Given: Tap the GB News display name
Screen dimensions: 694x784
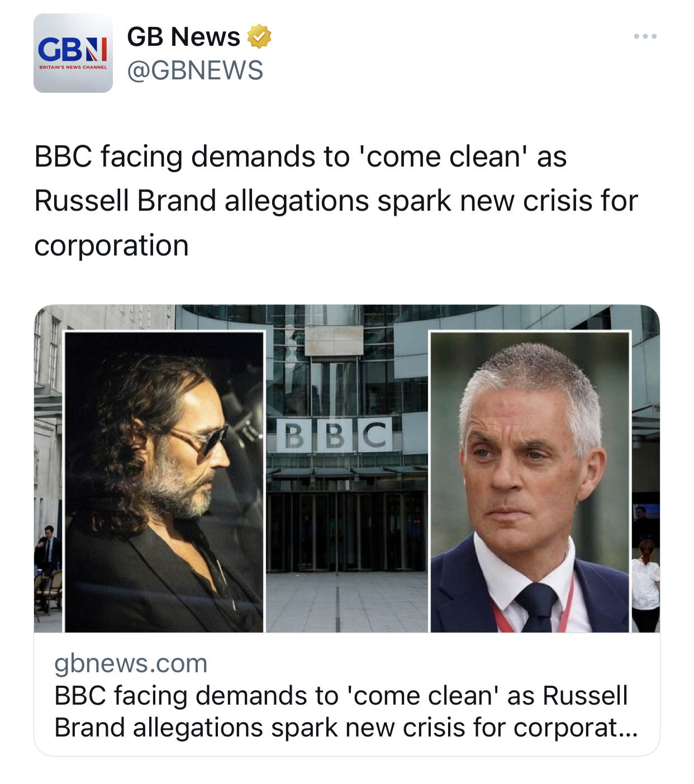Looking at the screenshot, I should point(183,37).
